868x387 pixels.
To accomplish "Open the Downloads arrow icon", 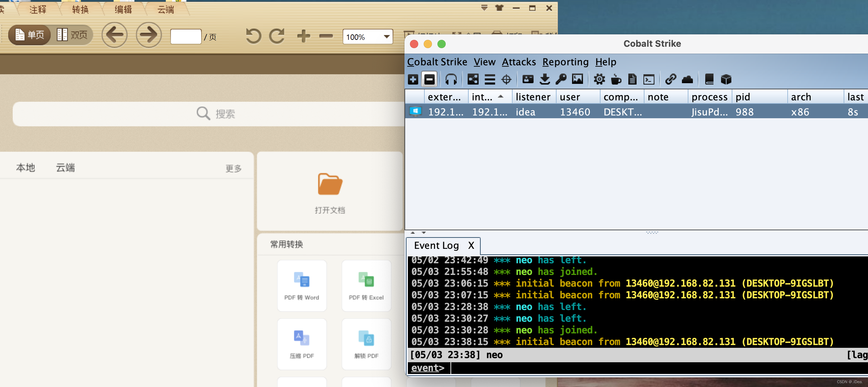I will 545,79.
